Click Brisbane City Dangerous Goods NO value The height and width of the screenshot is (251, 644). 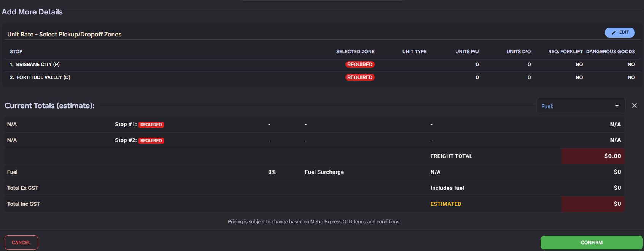631,65
